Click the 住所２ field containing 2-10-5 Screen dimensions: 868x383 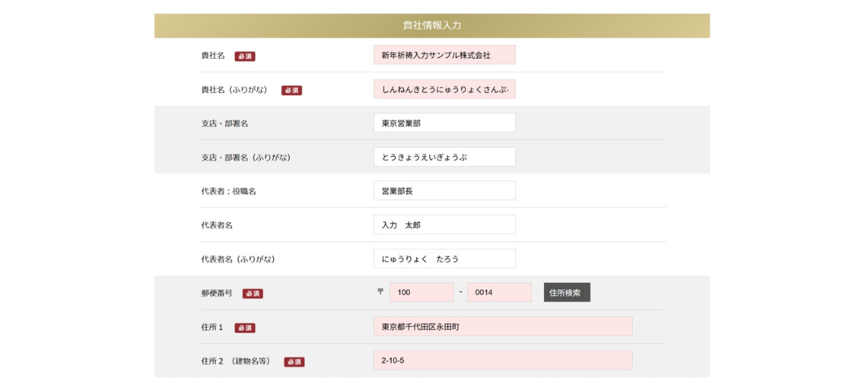[x=502, y=360]
